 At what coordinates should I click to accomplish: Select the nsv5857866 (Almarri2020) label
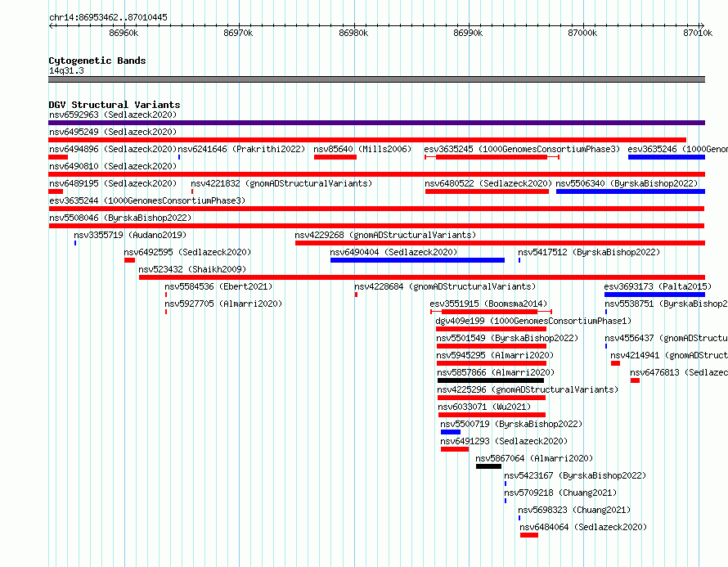coord(496,372)
